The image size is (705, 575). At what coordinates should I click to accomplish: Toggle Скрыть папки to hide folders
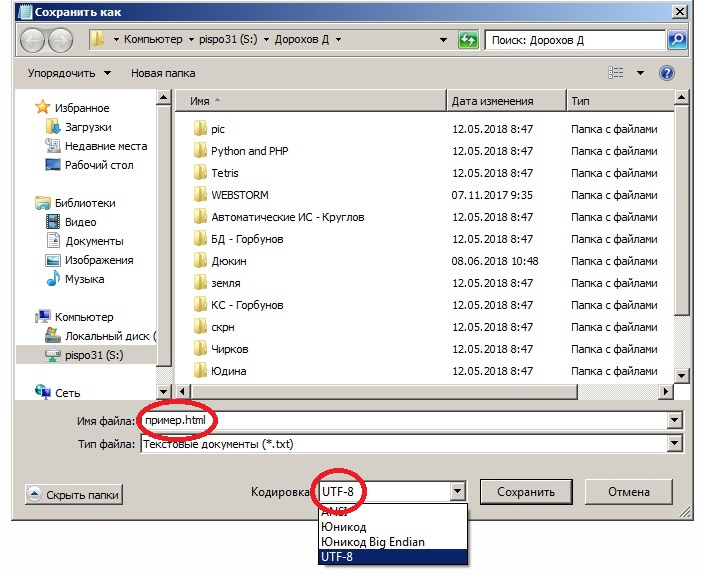(x=74, y=494)
